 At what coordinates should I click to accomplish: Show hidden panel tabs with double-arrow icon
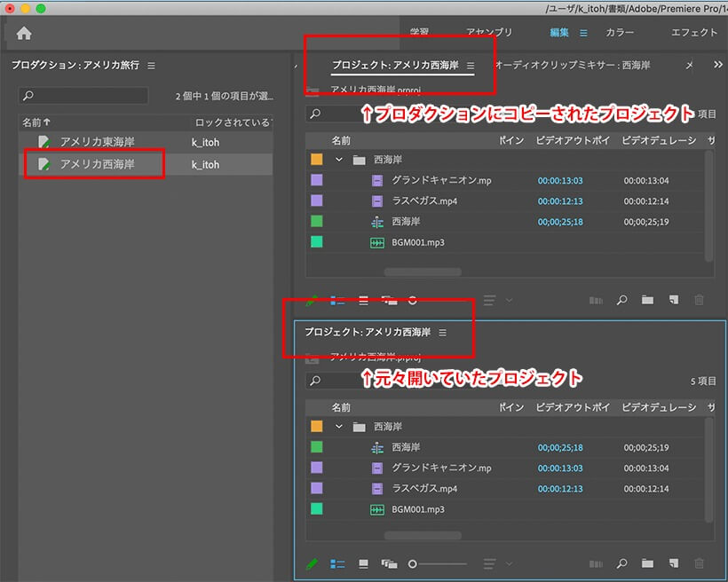(717, 65)
